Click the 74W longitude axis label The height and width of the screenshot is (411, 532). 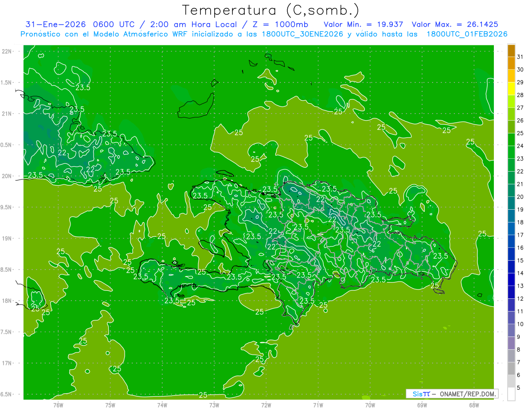162,405
